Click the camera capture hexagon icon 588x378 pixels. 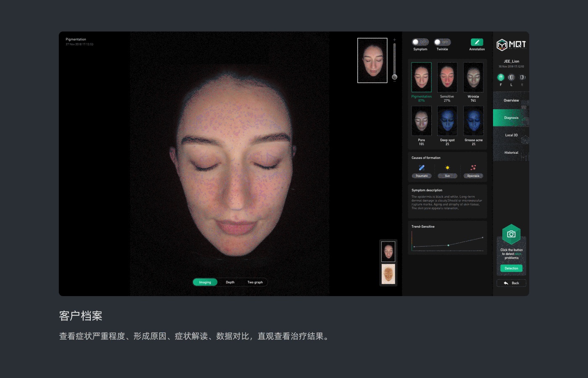(511, 234)
